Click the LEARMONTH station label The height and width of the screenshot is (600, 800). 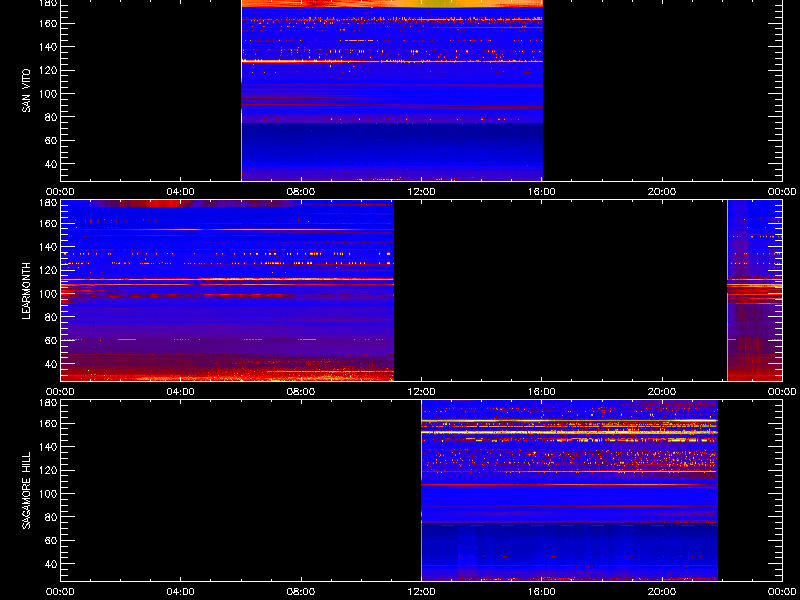click(27, 291)
